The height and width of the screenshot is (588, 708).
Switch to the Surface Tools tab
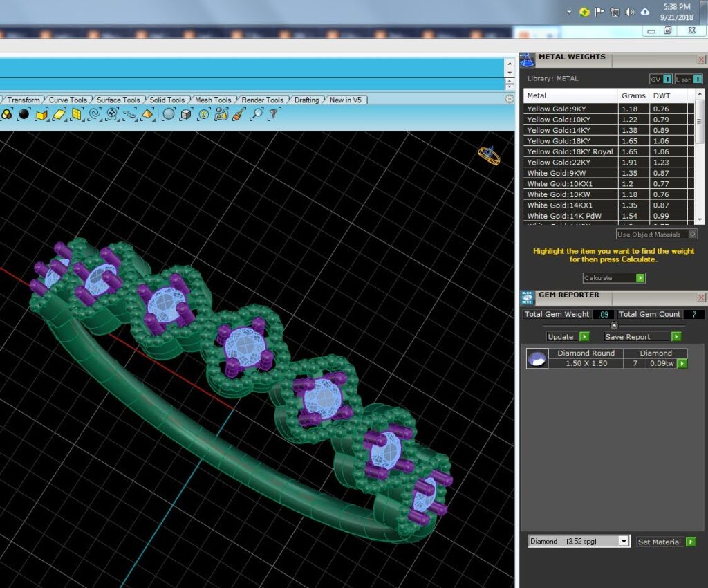(x=118, y=100)
